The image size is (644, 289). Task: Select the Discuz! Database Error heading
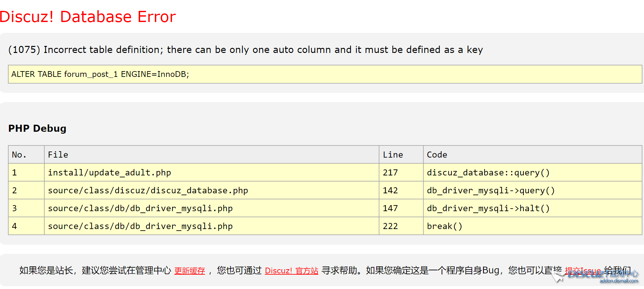(88, 17)
